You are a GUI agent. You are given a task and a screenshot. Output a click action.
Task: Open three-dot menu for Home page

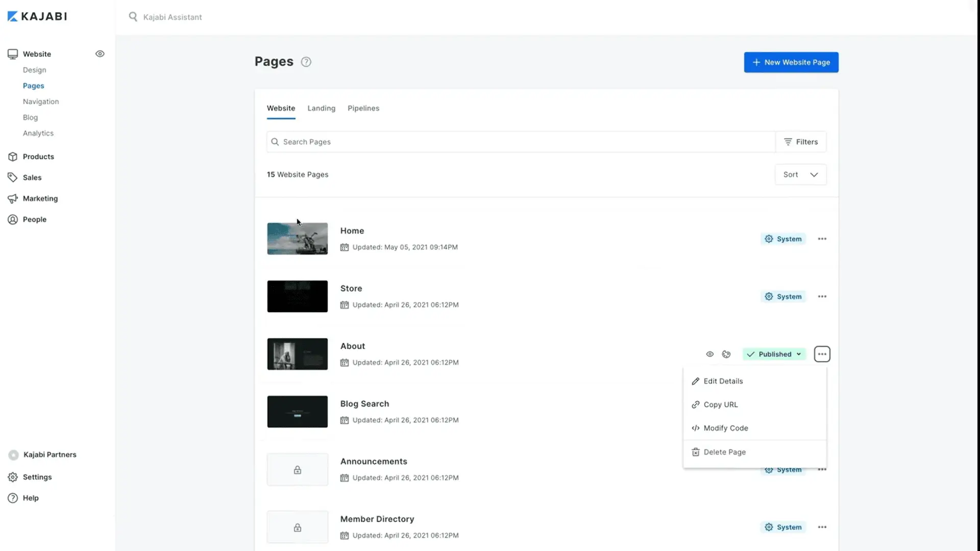point(822,239)
